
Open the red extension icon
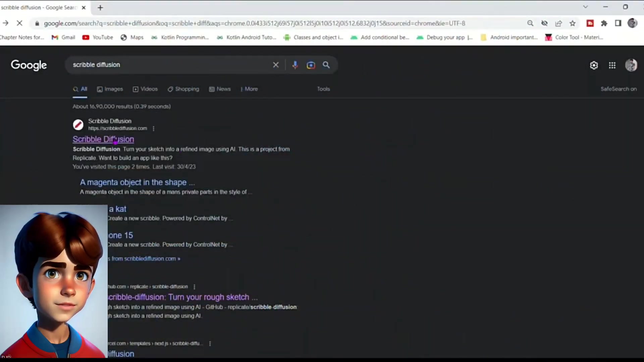(x=590, y=23)
